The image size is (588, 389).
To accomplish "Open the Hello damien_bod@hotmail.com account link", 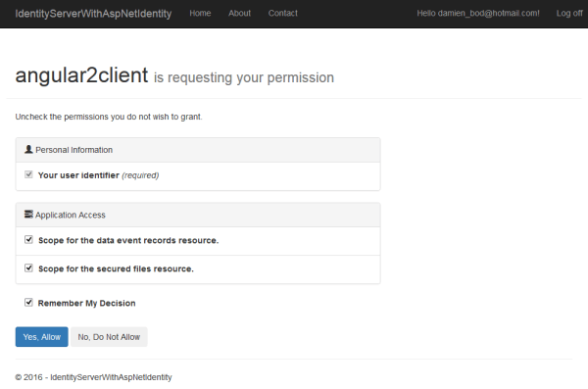I will click(x=478, y=14).
